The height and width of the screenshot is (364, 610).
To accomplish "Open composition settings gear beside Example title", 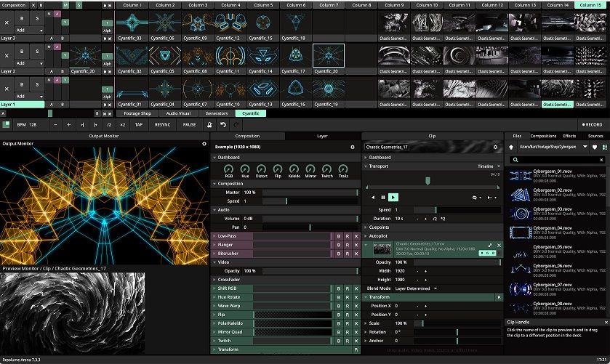I will [353, 147].
